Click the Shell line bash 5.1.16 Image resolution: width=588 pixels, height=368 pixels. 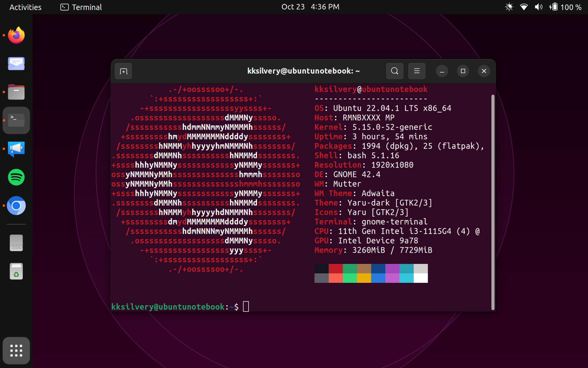tap(357, 156)
